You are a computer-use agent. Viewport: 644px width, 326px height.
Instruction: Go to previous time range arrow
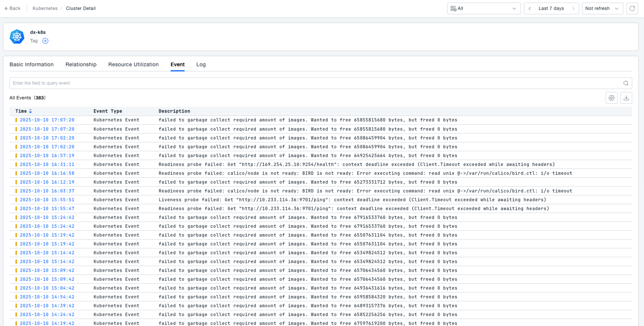click(529, 8)
